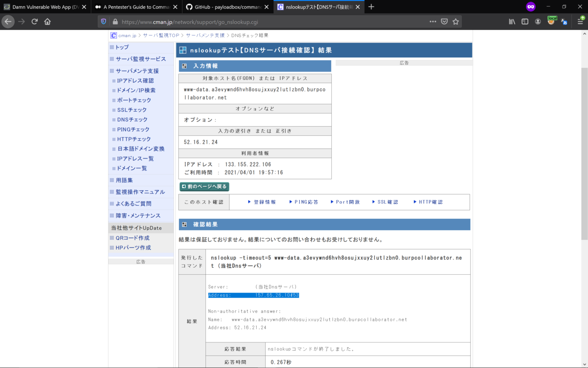The width and height of the screenshot is (588, 368).
Task: Save page to Pocket
Action: (x=444, y=22)
